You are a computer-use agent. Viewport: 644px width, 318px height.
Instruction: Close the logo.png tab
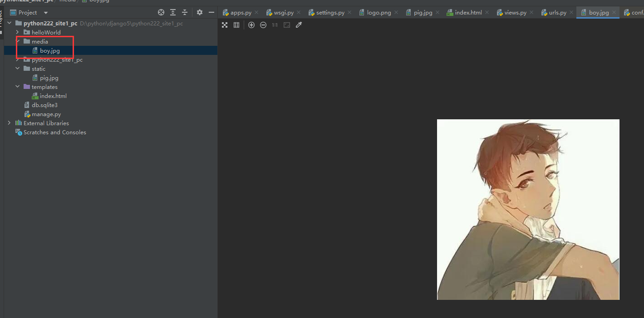tap(396, 13)
